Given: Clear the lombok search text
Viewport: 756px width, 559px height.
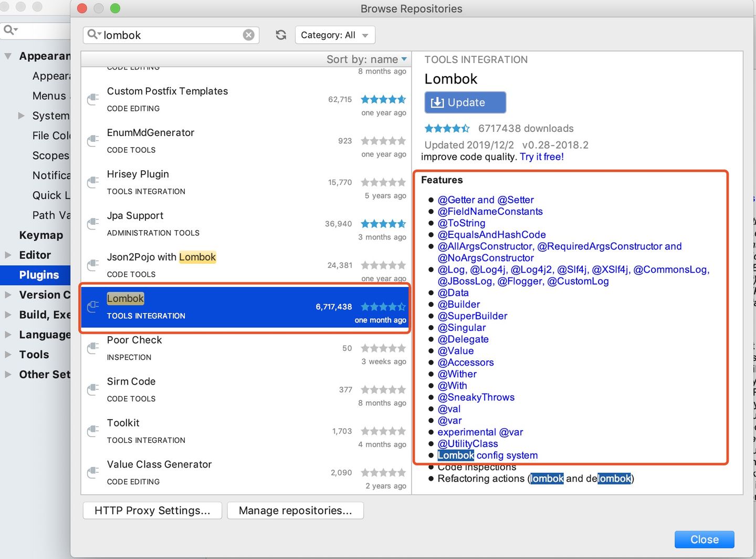Looking at the screenshot, I should coord(248,35).
